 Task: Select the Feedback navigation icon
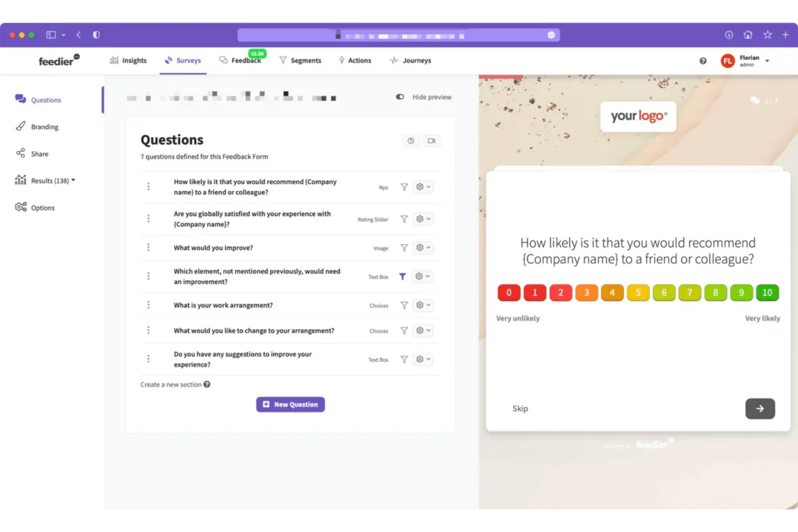pyautogui.click(x=223, y=60)
